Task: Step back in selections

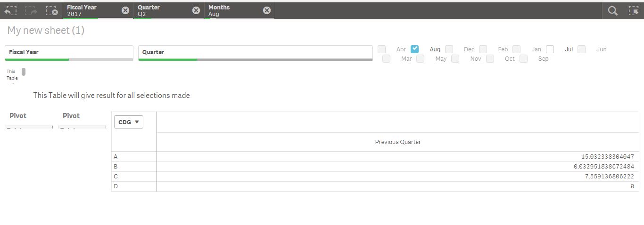Action: [x=10, y=10]
